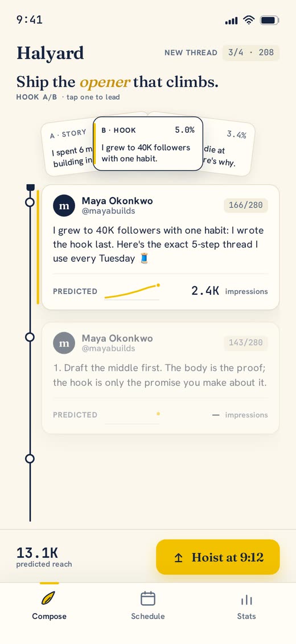Tap the 166/280 character count badge
Image resolution: width=296 pixels, height=644 pixels.
pos(245,205)
